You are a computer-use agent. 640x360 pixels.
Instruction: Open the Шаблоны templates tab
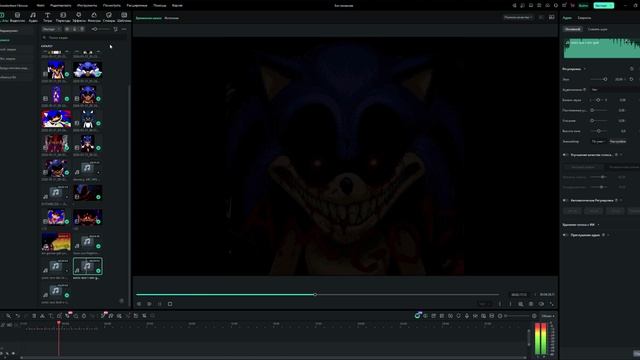[x=124, y=17]
